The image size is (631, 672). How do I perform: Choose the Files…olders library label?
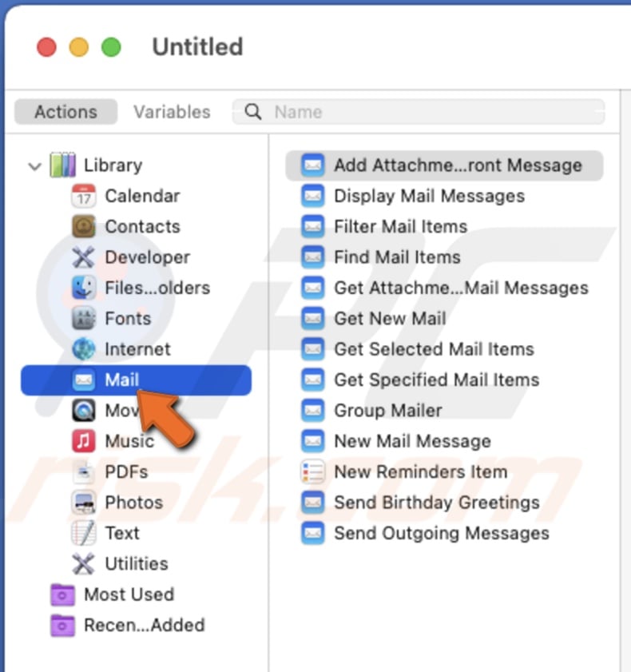point(157,288)
